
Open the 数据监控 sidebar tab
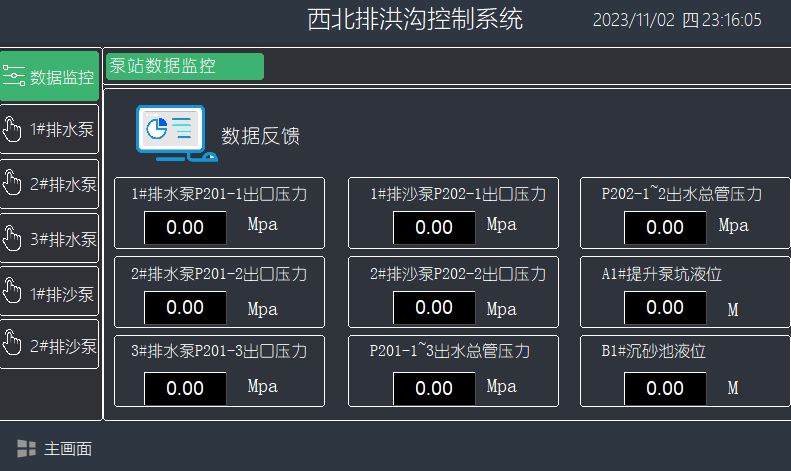(50, 77)
